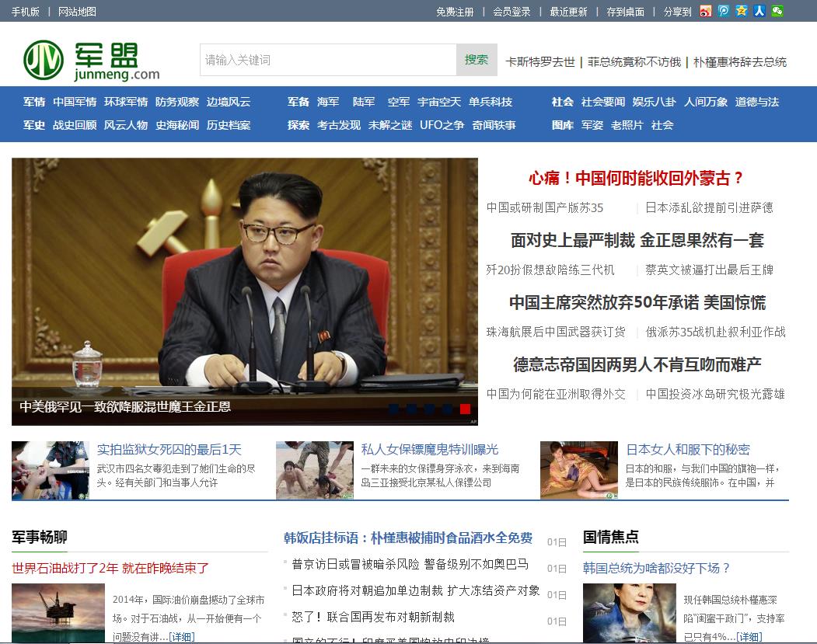Image resolution: width=817 pixels, height=644 pixels.
Task: Open 奇闻轶事 in navigation bar
Action: coord(494,126)
